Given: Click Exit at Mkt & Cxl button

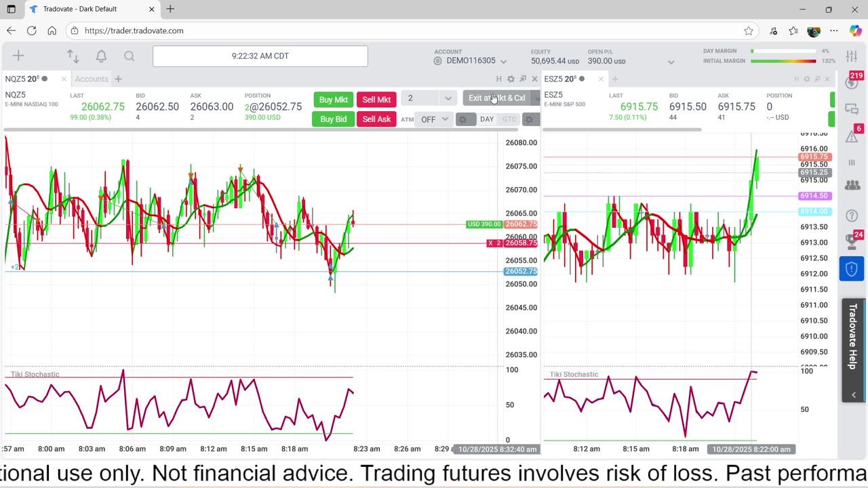Looking at the screenshot, I should pos(497,98).
